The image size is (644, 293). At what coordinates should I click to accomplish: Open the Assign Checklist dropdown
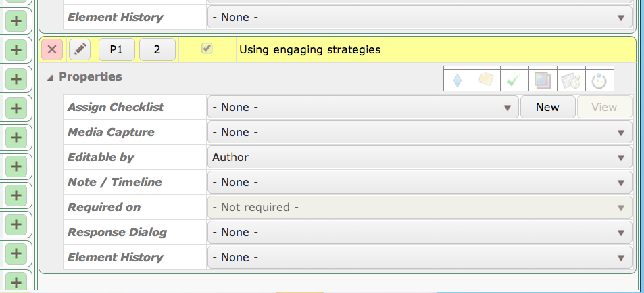point(363,107)
